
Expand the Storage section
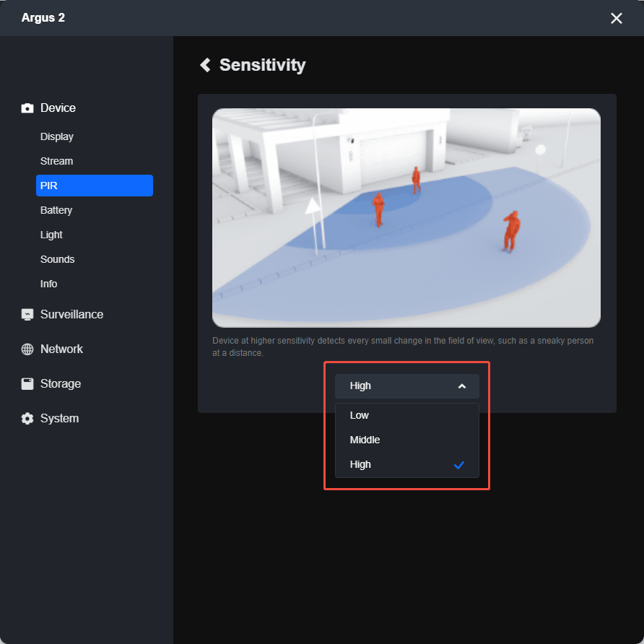61,383
